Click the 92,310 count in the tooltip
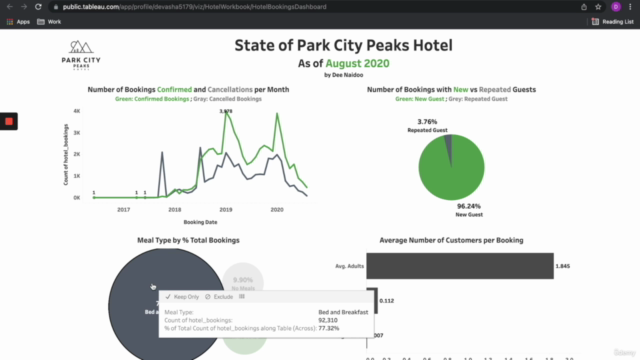The image size is (640, 360). 328,320
